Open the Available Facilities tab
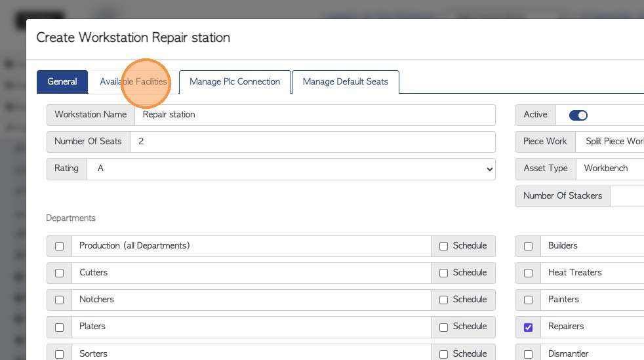Image resolution: width=644 pixels, height=360 pixels. [133, 82]
